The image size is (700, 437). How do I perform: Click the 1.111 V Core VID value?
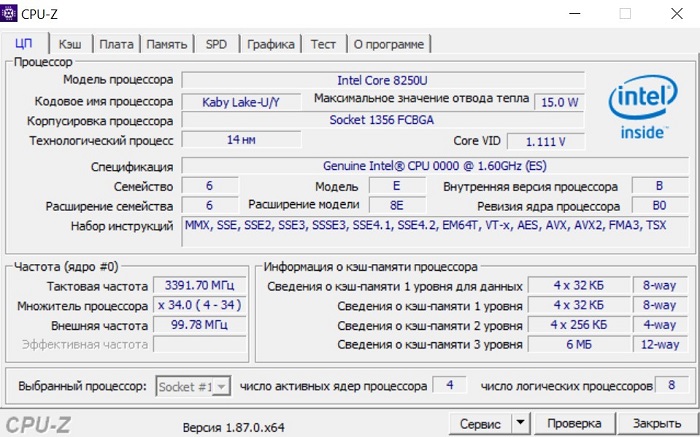(546, 142)
